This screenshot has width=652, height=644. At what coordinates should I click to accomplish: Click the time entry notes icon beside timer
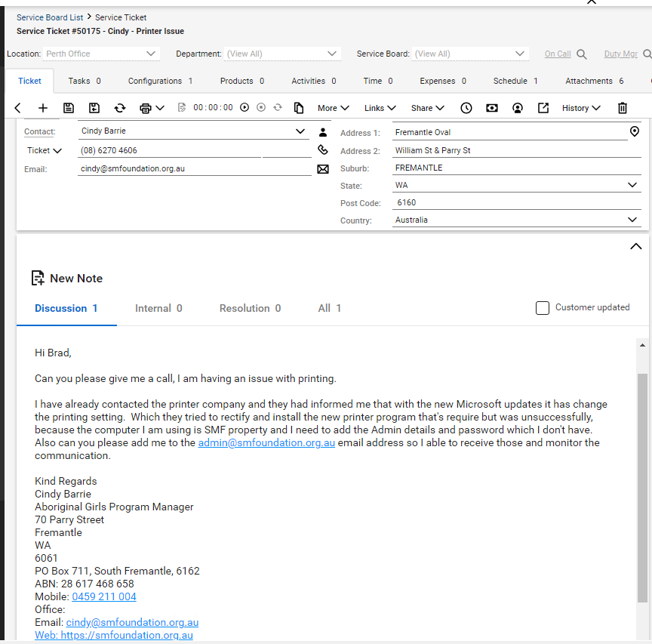click(x=182, y=108)
